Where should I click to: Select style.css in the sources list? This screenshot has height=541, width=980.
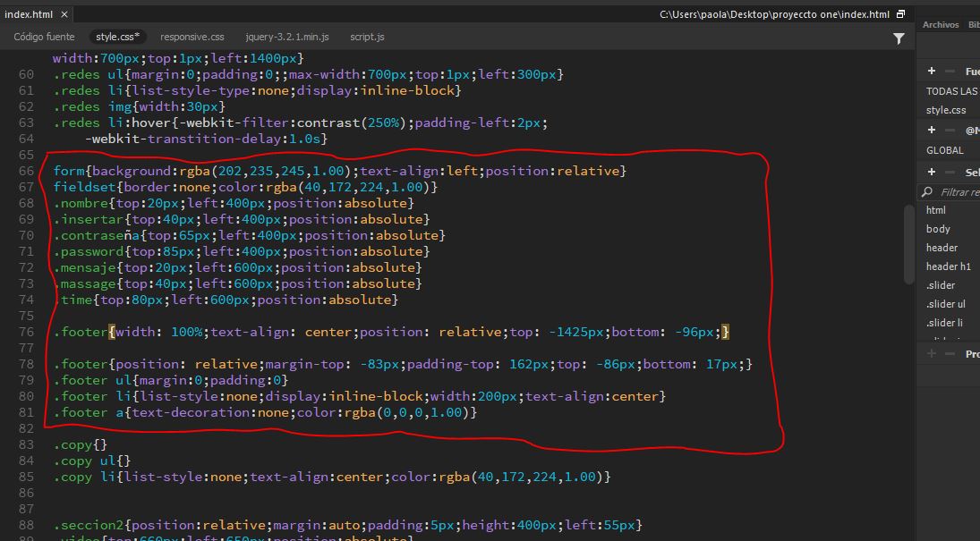click(x=946, y=110)
